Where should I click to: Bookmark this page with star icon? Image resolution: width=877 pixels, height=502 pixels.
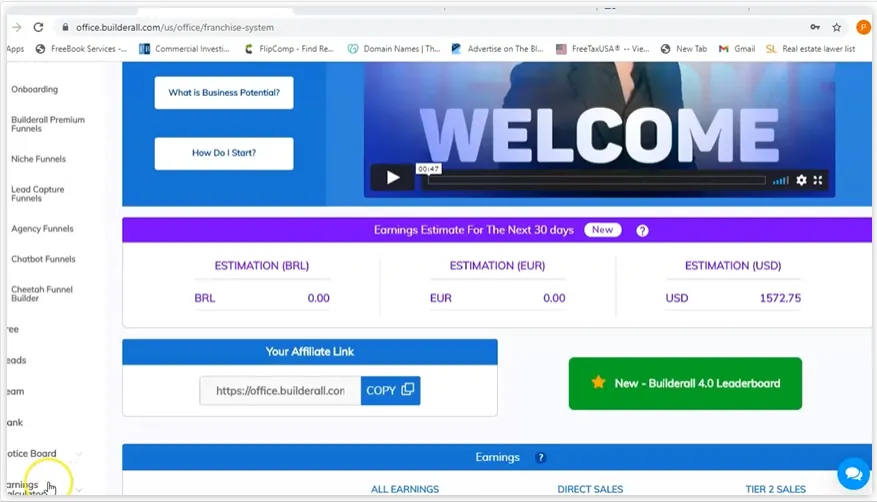837,27
